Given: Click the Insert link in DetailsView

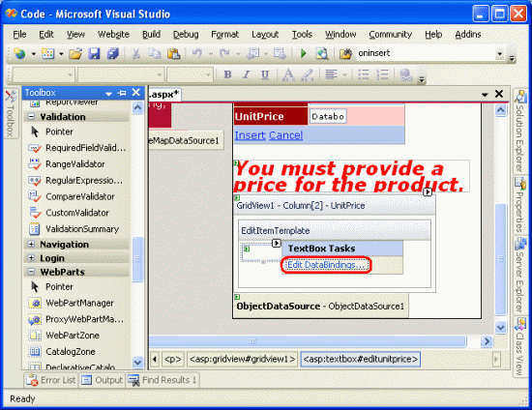Looking at the screenshot, I should [251, 135].
